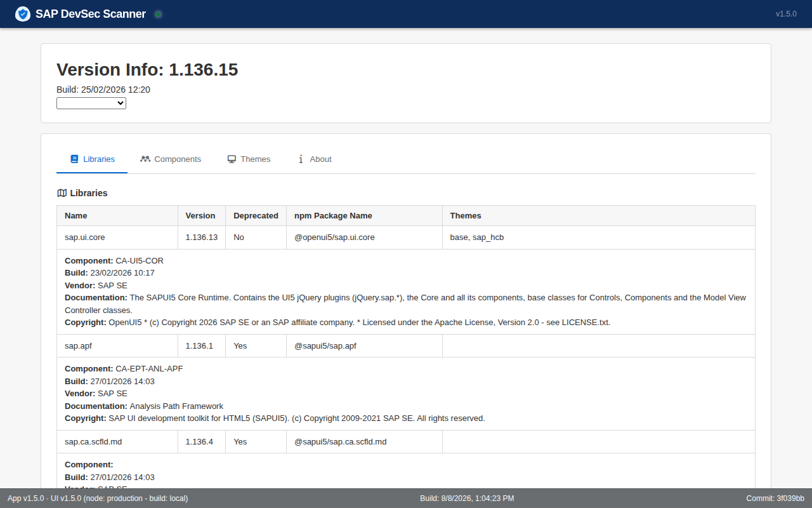Select the sap.apf library name cell
Viewport: 812px width, 508px height.
pos(117,346)
